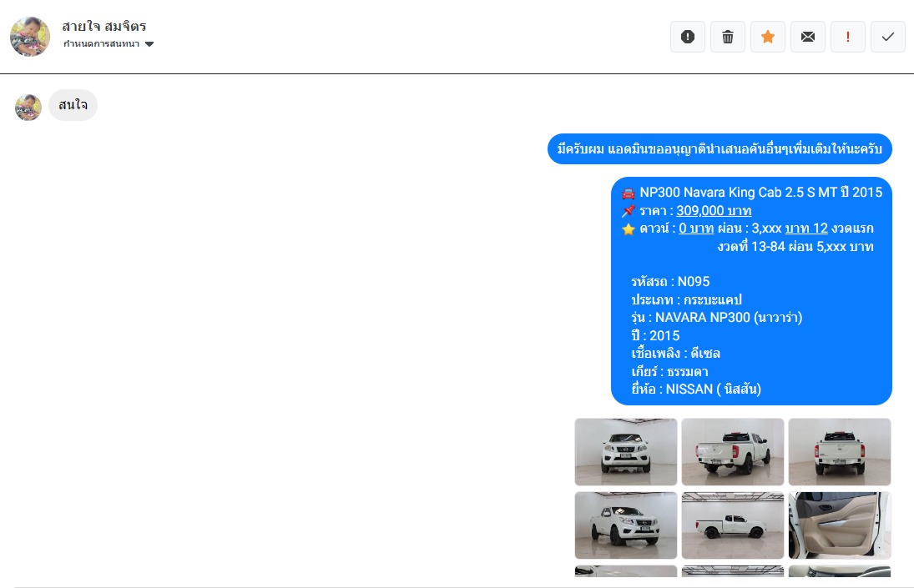Open the 309,000 บาท price link

pyautogui.click(x=714, y=211)
